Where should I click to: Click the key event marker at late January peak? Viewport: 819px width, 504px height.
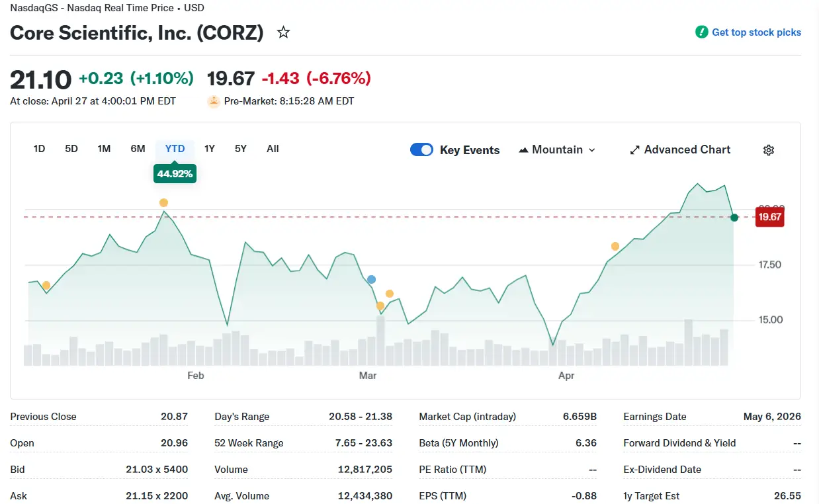[x=163, y=203]
